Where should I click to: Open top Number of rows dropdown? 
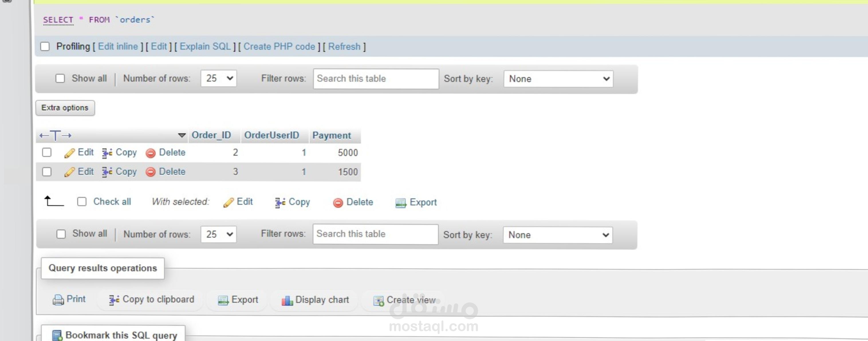coord(219,79)
